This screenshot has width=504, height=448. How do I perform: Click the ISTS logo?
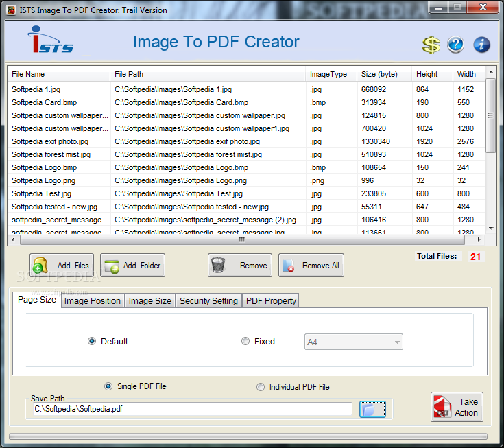(x=50, y=40)
